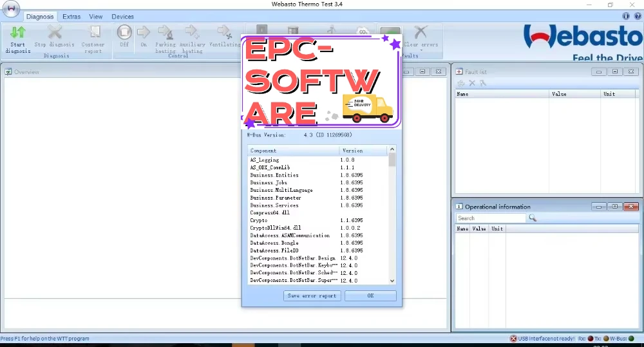Click the Fault list panel icon
The height and width of the screenshot is (347, 644).
point(459,71)
